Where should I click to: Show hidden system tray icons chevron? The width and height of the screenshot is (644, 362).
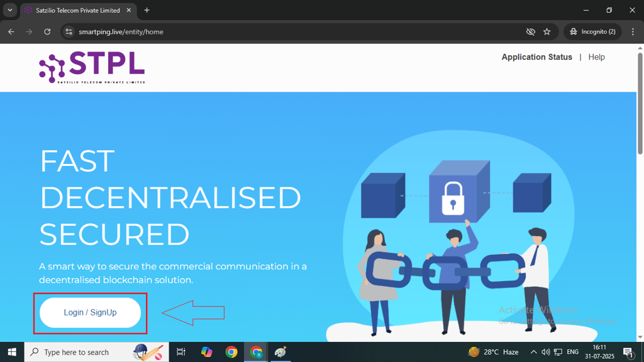(533, 352)
